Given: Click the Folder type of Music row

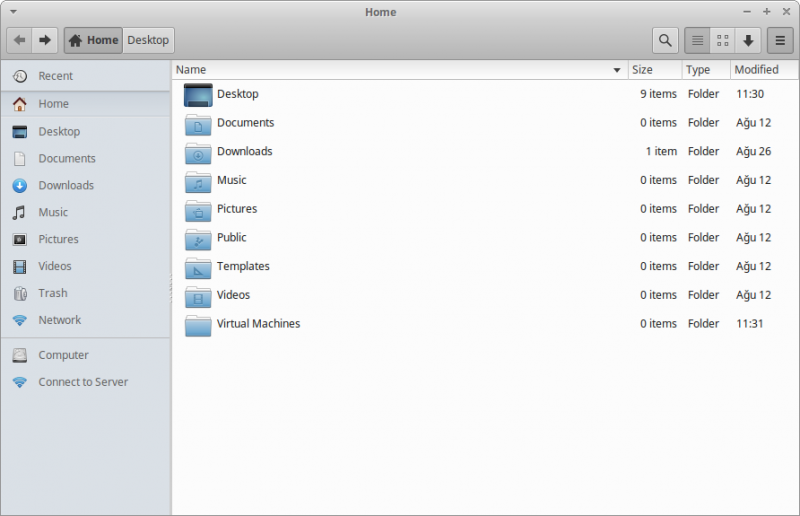Looking at the screenshot, I should pyautogui.click(x=703, y=180).
